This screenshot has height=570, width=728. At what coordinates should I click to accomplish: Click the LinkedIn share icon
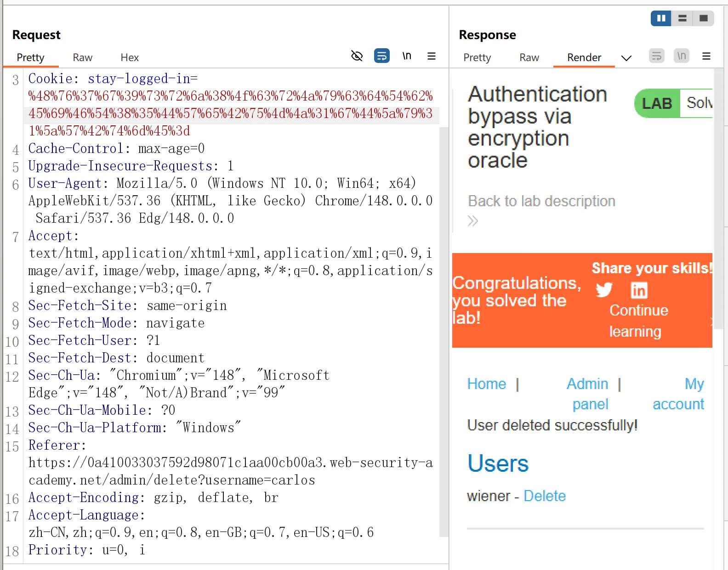(x=639, y=290)
